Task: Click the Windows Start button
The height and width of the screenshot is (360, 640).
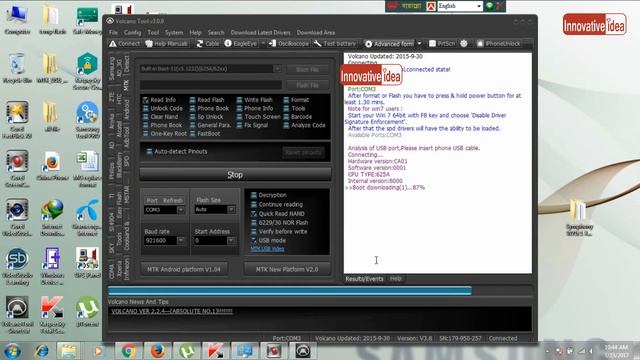Action: click(12, 351)
